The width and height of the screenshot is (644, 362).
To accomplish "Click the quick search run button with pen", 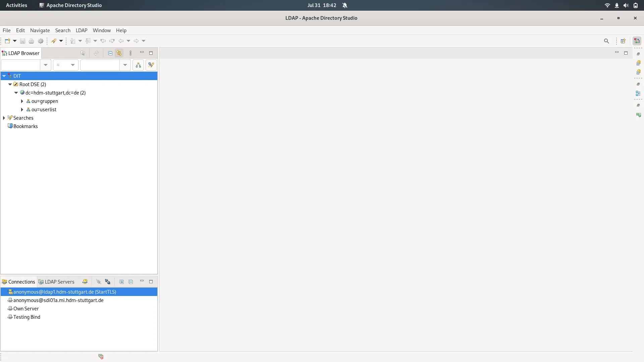I will (151, 65).
